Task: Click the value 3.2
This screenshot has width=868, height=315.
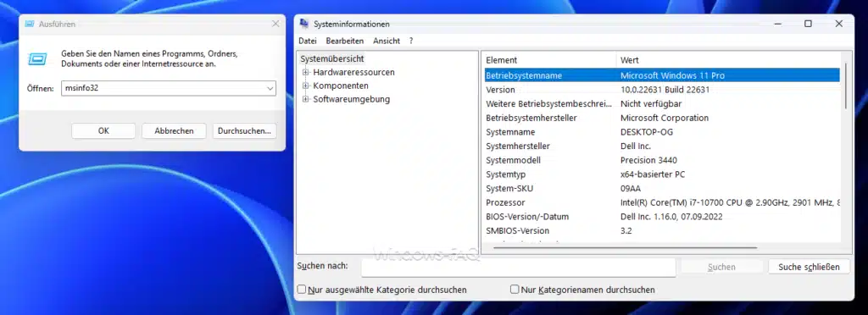Action: tap(626, 231)
